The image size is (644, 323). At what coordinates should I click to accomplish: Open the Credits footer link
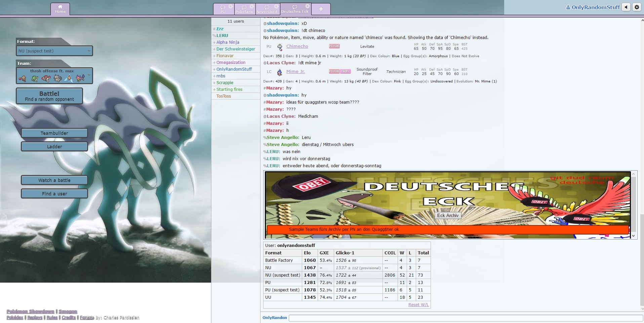click(x=69, y=318)
